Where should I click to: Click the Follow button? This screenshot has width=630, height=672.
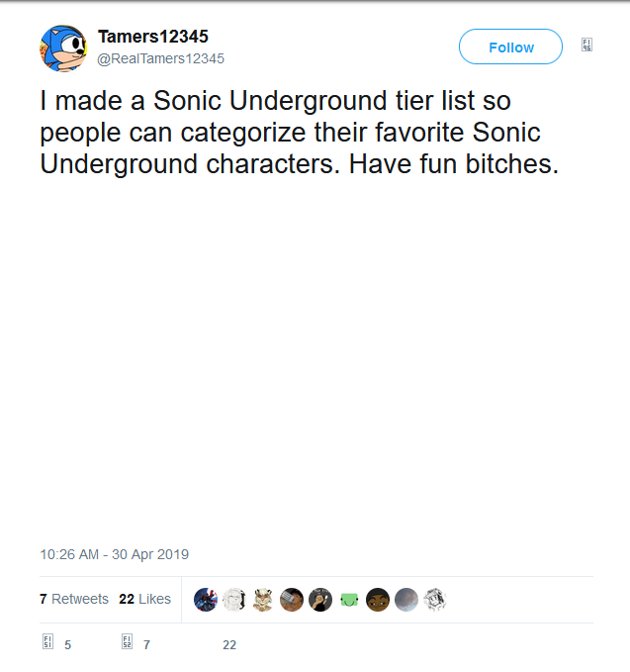point(510,48)
